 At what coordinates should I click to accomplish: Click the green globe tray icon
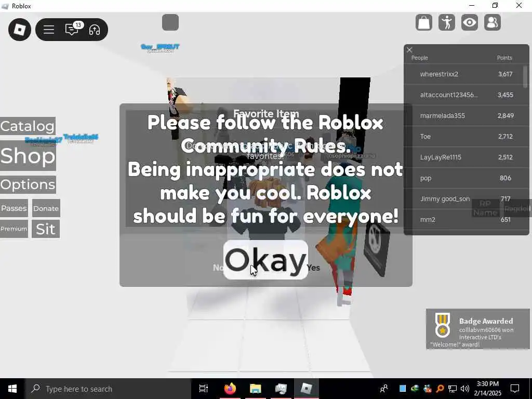(415, 389)
